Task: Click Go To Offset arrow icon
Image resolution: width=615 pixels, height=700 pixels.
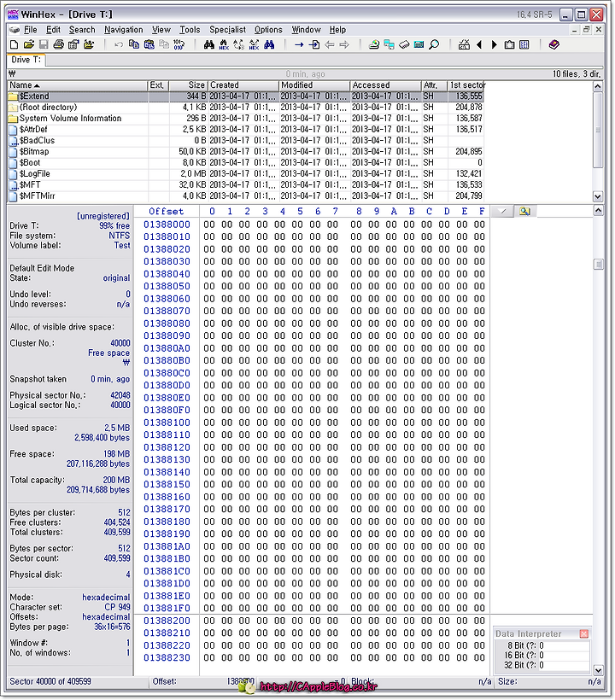Action: coord(299,44)
